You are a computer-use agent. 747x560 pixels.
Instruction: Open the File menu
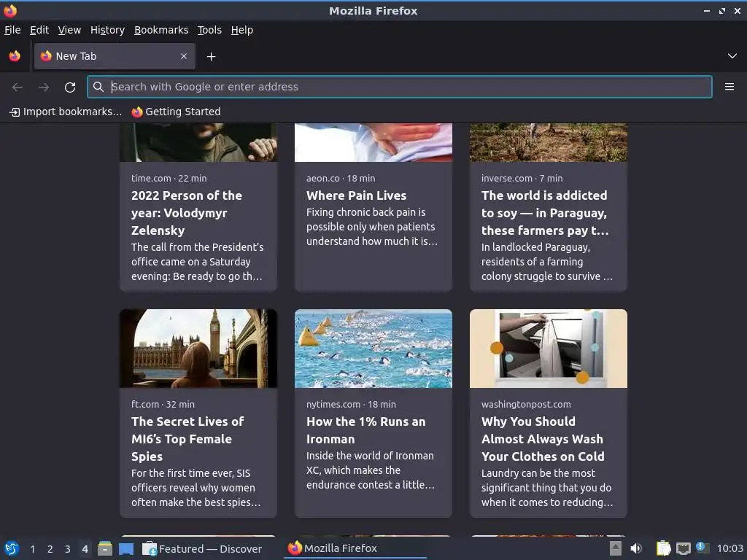(12, 30)
